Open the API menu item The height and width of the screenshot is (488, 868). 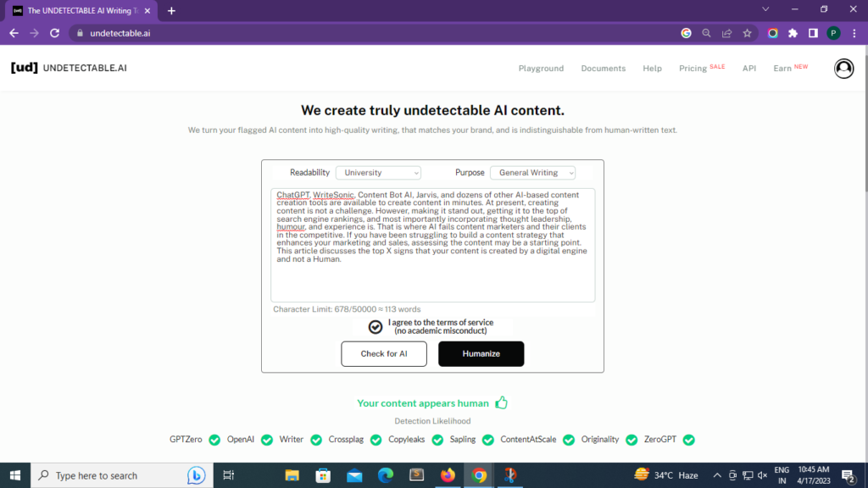749,68
